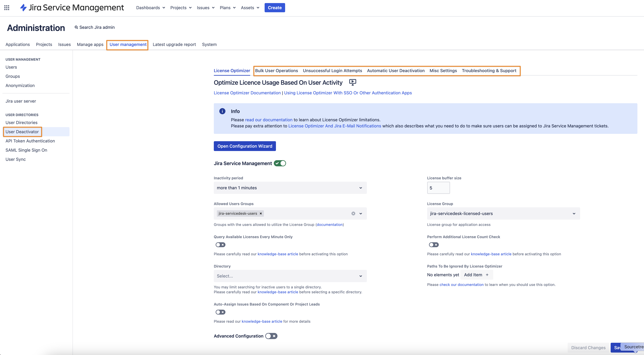
Task: Enable Perform Additional License Count Check
Action: point(434,245)
